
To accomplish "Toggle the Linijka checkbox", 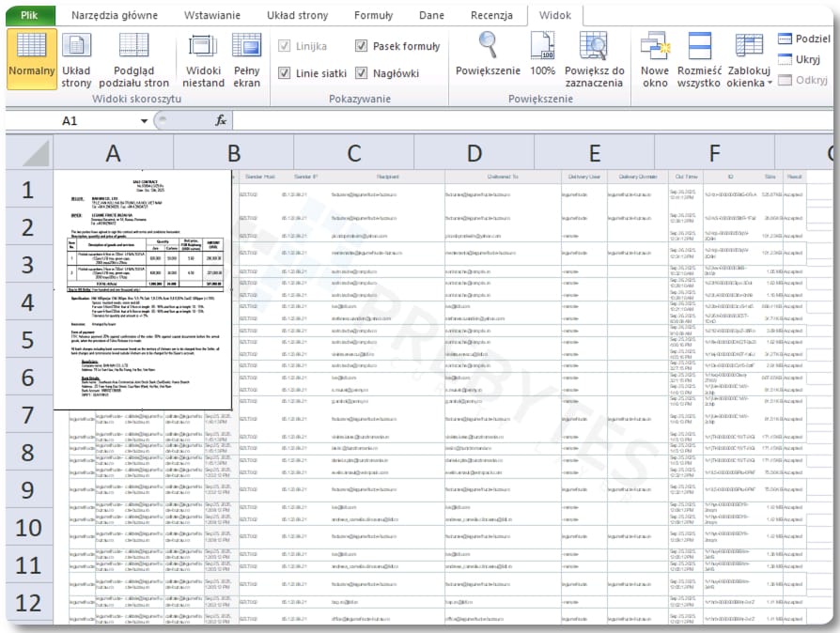I will click(285, 46).
